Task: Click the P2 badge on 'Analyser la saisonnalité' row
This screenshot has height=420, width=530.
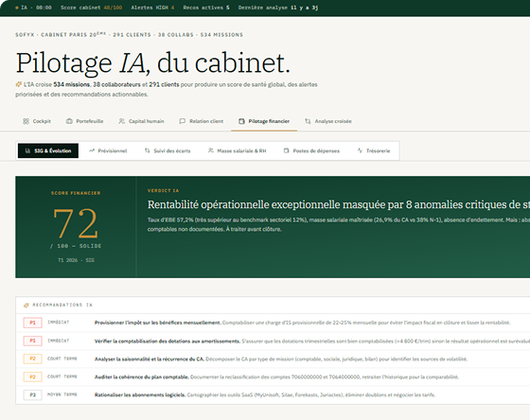Action: [32, 359]
